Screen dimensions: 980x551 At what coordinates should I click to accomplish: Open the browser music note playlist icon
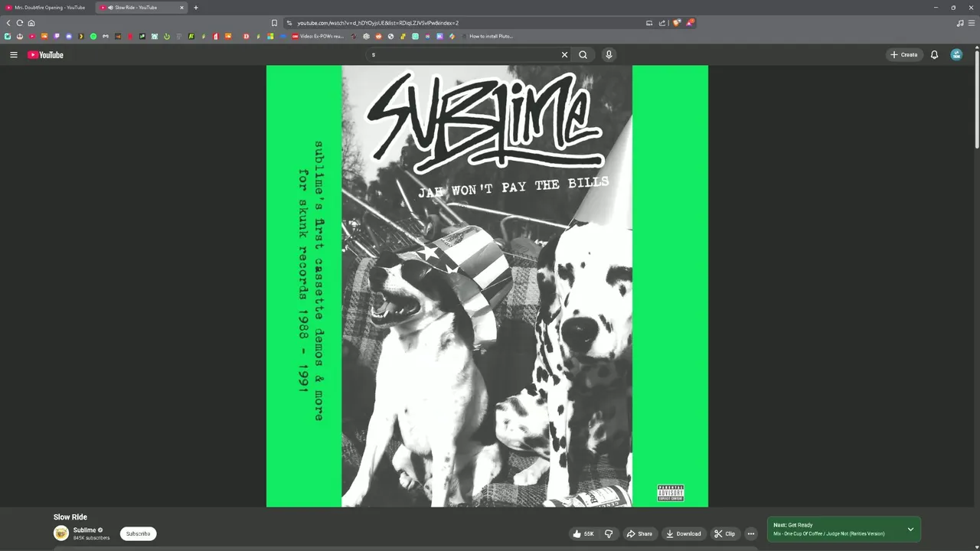[x=960, y=23]
